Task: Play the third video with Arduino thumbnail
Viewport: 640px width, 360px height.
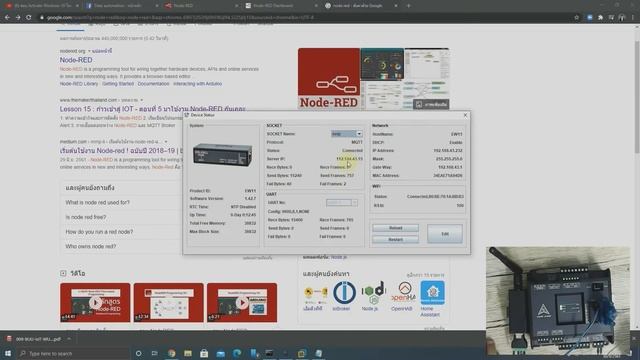Action: (242, 302)
